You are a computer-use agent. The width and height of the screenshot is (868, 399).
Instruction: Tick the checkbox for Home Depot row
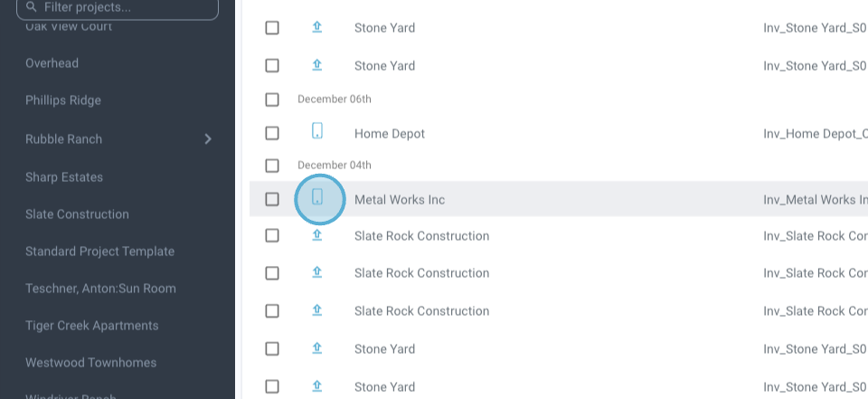(x=272, y=133)
